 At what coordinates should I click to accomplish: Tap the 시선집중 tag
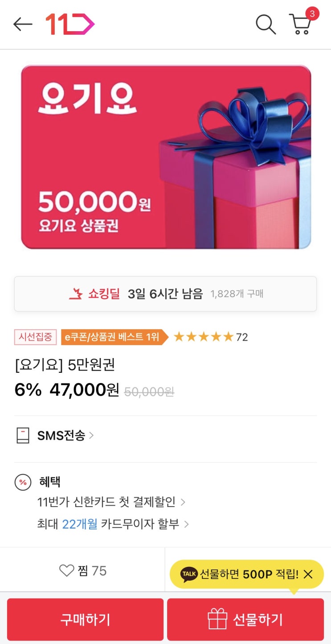coord(36,337)
